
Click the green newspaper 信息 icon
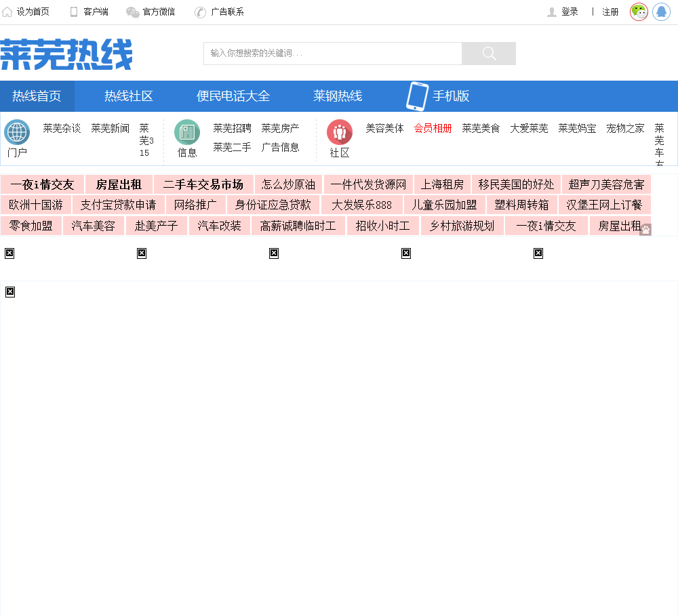pyautogui.click(x=187, y=132)
